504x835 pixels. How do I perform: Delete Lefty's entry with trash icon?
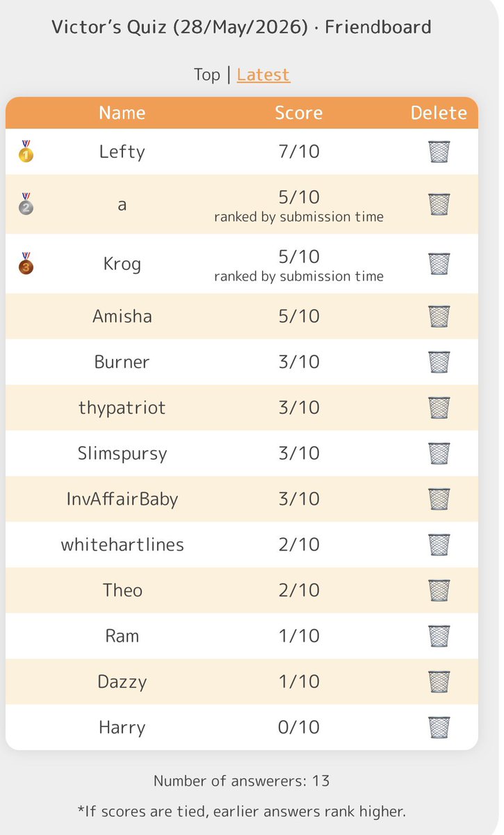tap(439, 151)
